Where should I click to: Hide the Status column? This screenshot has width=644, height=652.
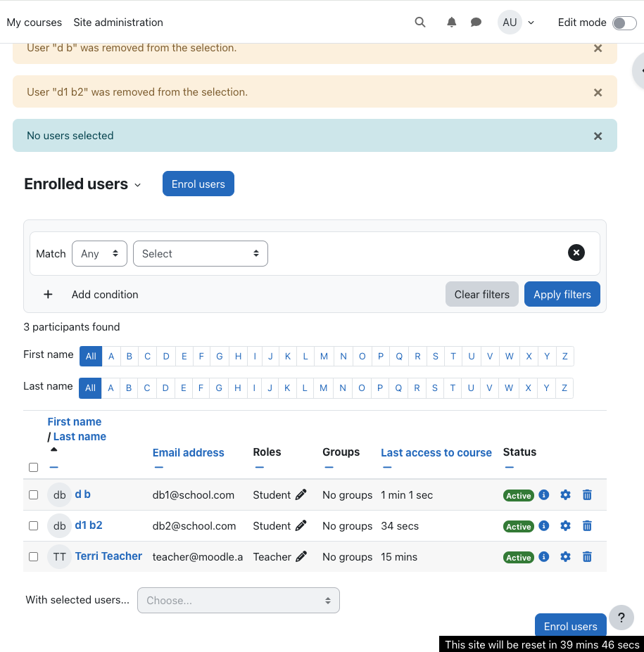(509, 467)
